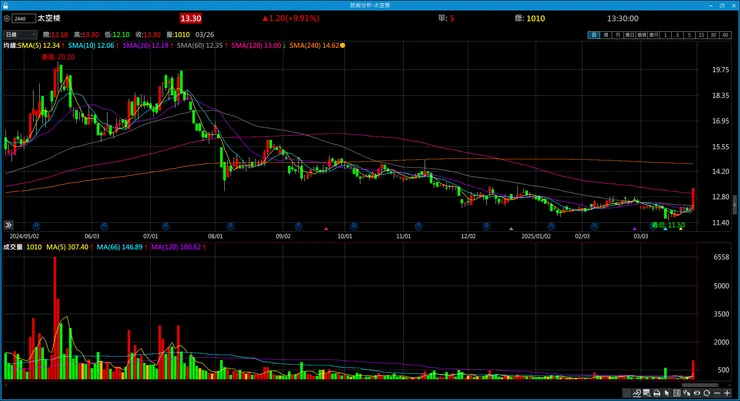Image resolution: width=740 pixels, height=401 pixels.
Task: Switch to the 週 weekly timeframe tab
Action: 606,35
